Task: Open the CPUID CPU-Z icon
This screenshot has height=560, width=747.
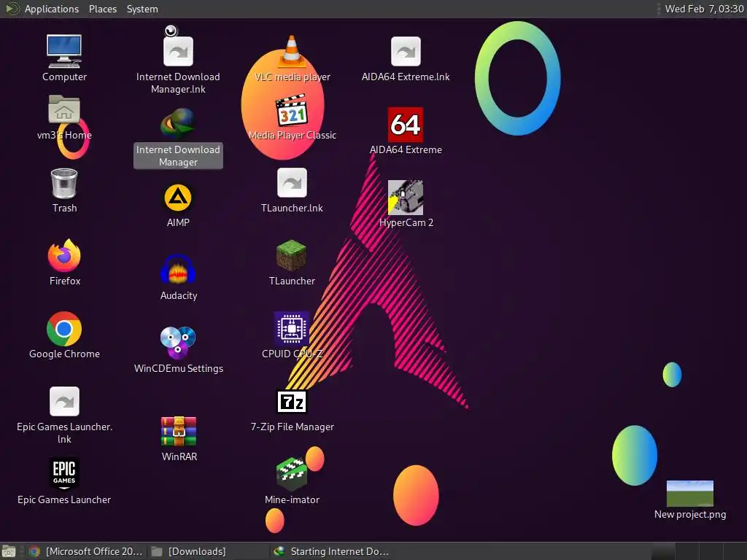Action: point(292,329)
